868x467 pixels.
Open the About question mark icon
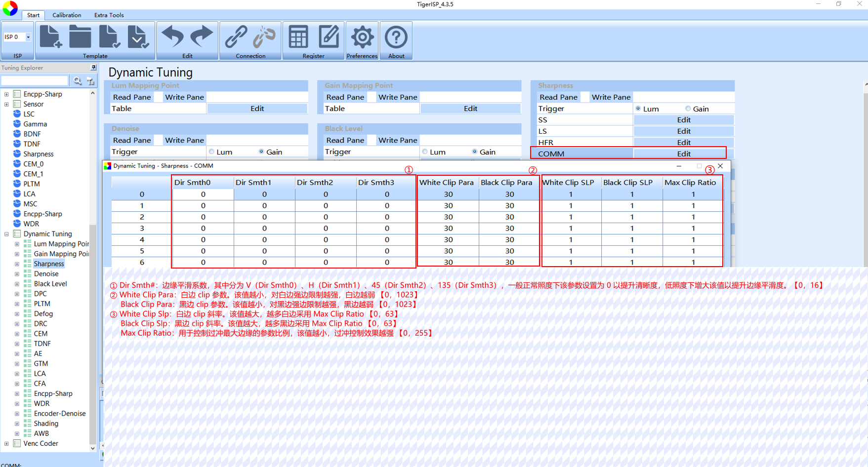pyautogui.click(x=396, y=38)
